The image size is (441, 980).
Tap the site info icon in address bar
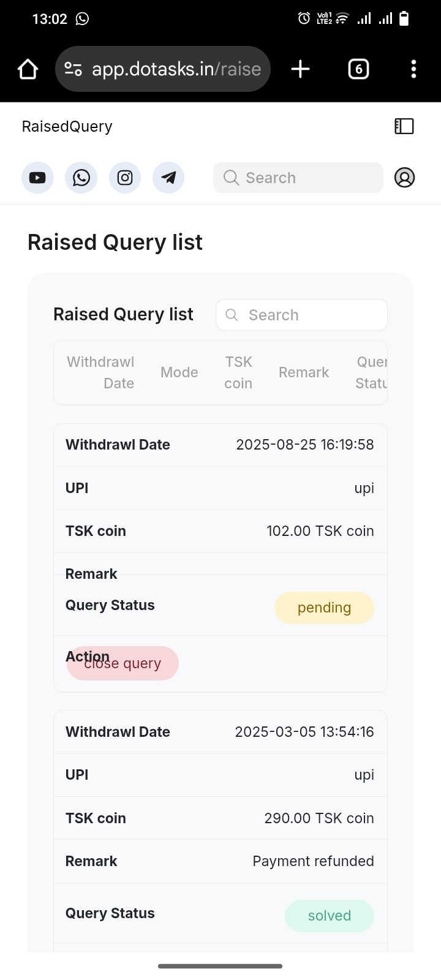pos(73,69)
